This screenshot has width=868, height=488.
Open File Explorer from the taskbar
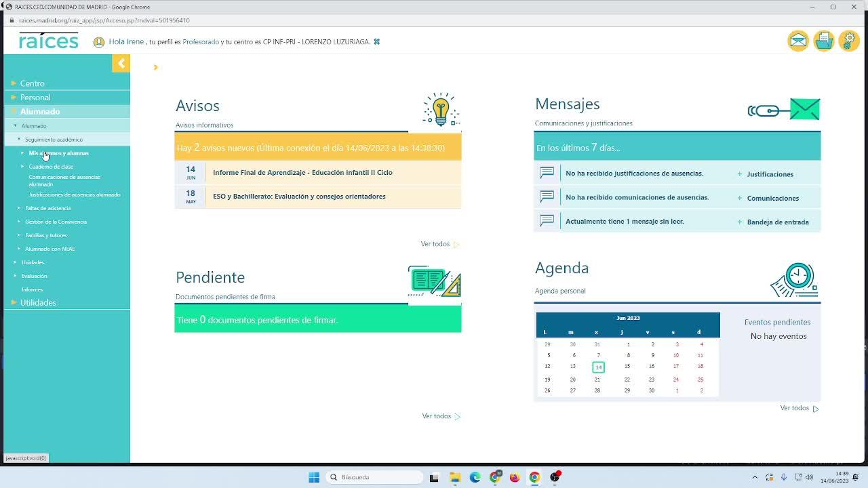(455, 477)
